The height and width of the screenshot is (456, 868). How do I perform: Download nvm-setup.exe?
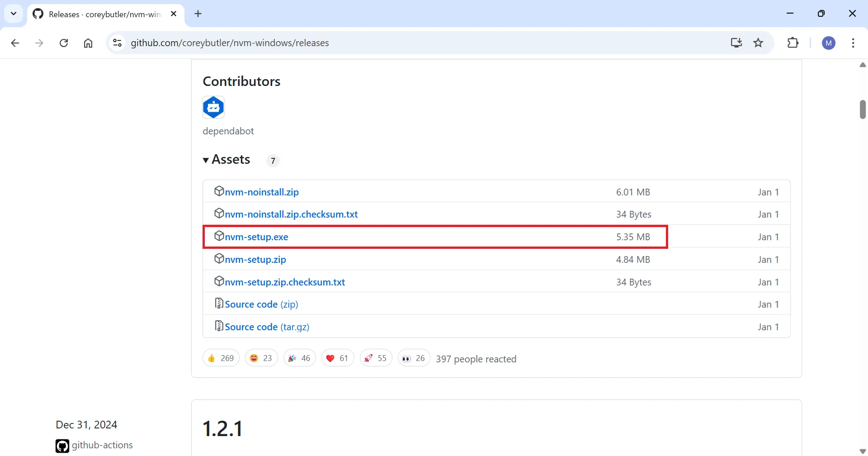(256, 237)
